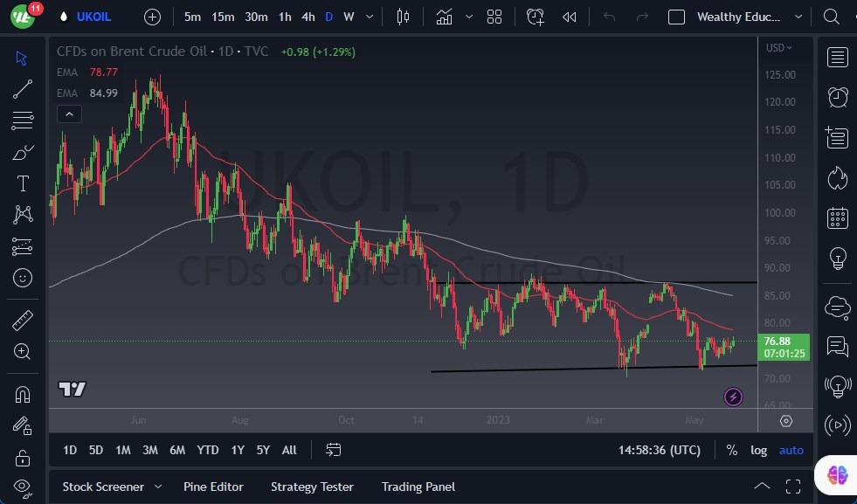Viewport: 857px width, 504px height.
Task: Open the Pine Editor tab
Action: (213, 487)
